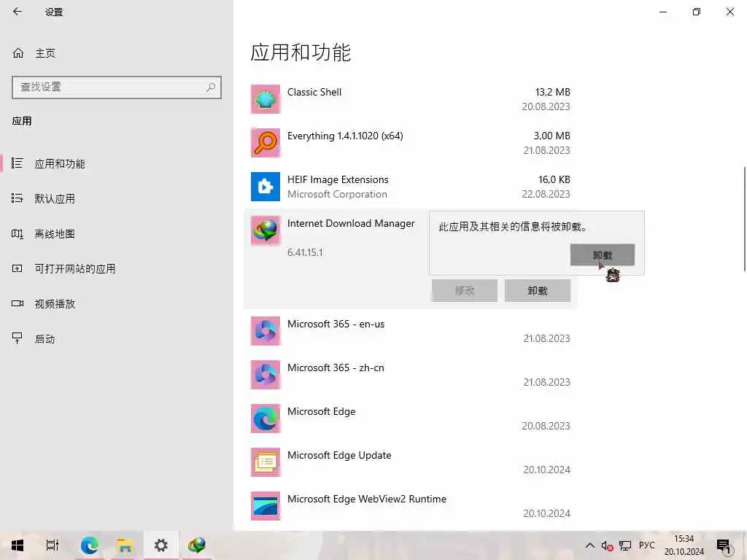This screenshot has height=560, width=747.
Task: Select Microsoft Edge Update entry name
Action: [339, 455]
